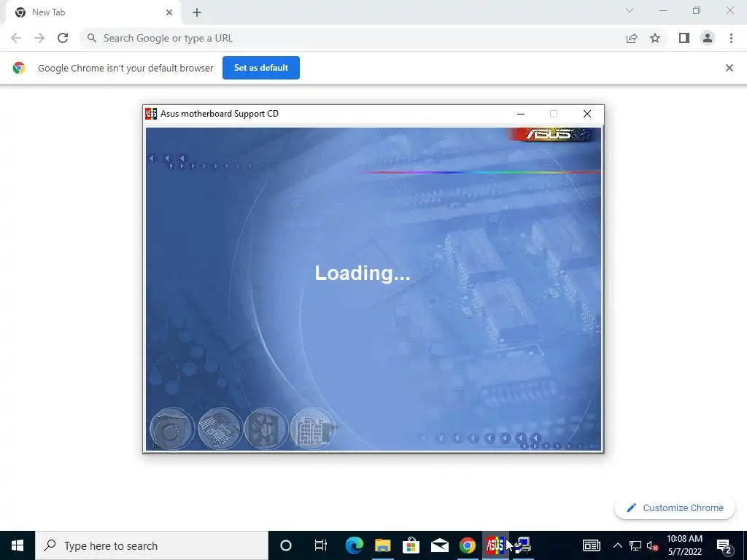747x560 pixels.
Task: Click the building circular icon in ASUS window
Action: (312, 429)
